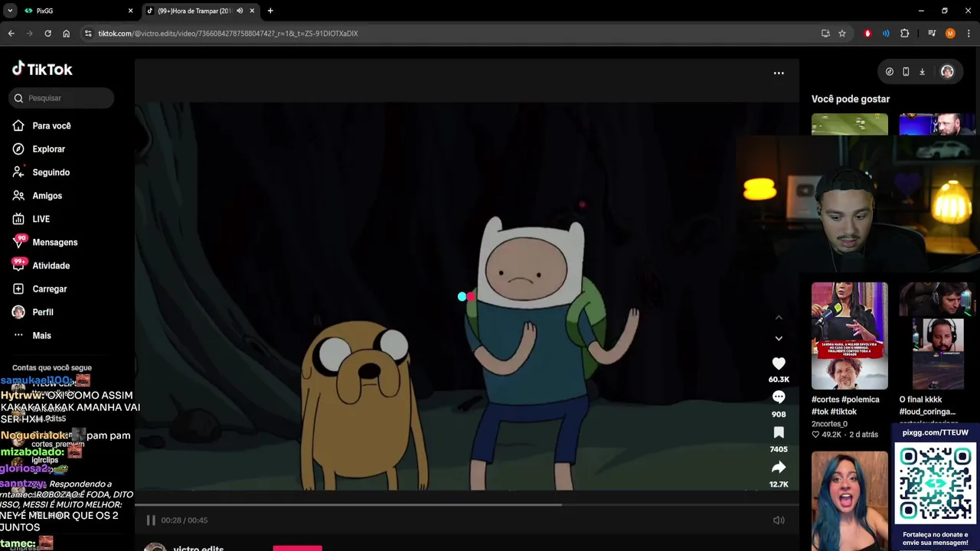The height and width of the screenshot is (551, 980).
Task: Click 'O final kkkk #loud_coringa' caption
Action: [x=927, y=406]
